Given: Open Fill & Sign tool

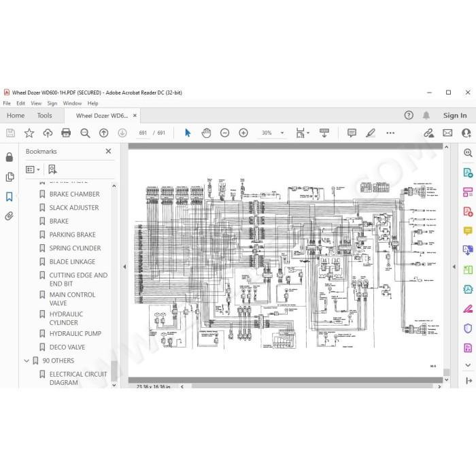Looking at the screenshot, I should (468, 309).
